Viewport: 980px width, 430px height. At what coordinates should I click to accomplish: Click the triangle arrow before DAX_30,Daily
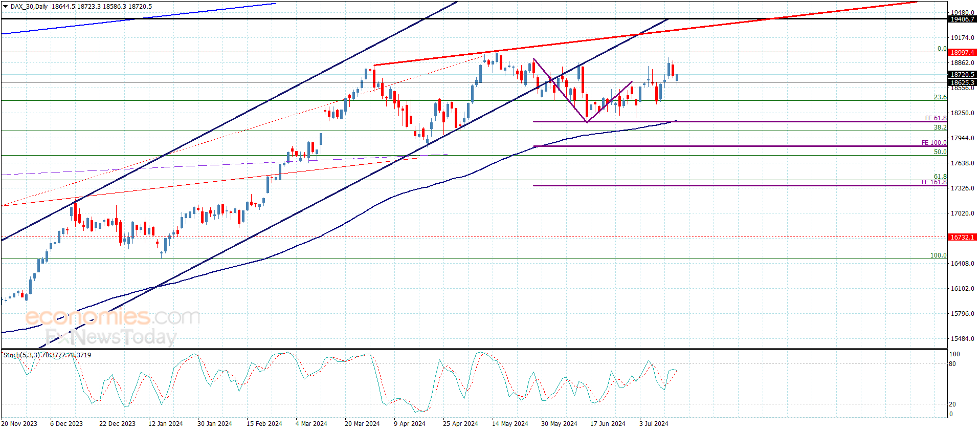click(5, 7)
